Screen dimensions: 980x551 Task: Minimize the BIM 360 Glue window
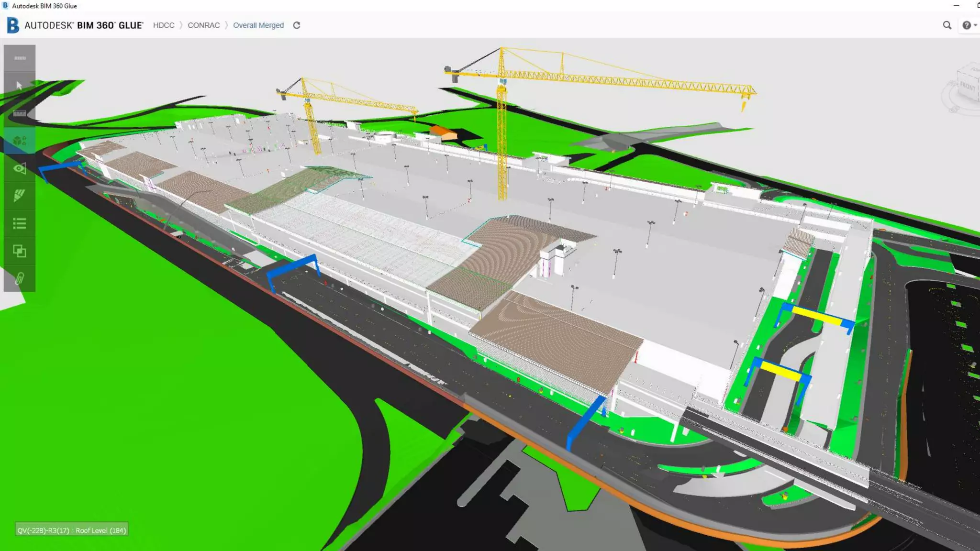coord(956,6)
